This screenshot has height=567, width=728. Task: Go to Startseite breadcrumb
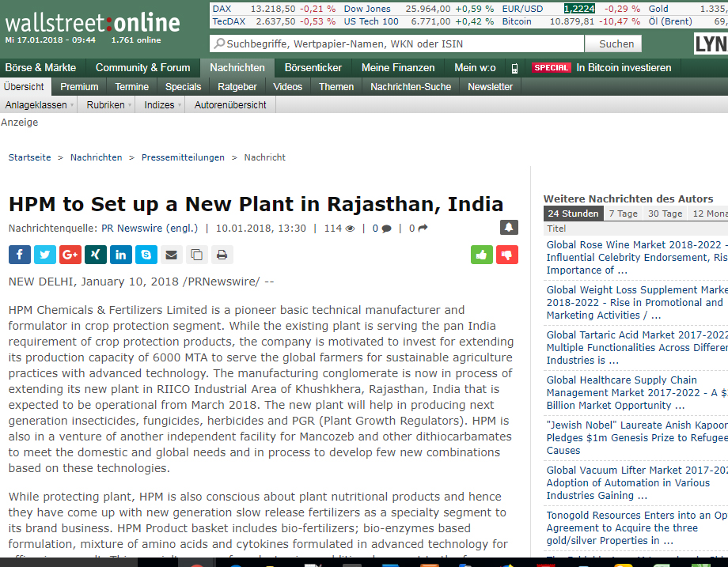point(30,157)
